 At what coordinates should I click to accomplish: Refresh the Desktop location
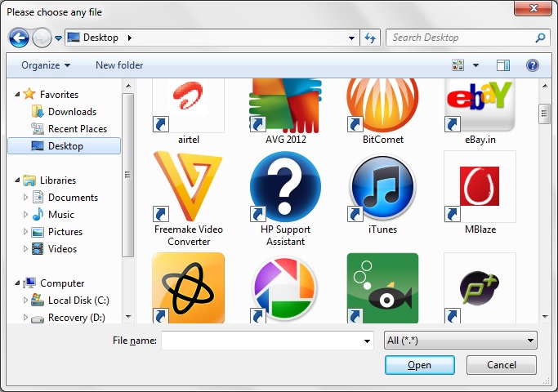(x=370, y=38)
